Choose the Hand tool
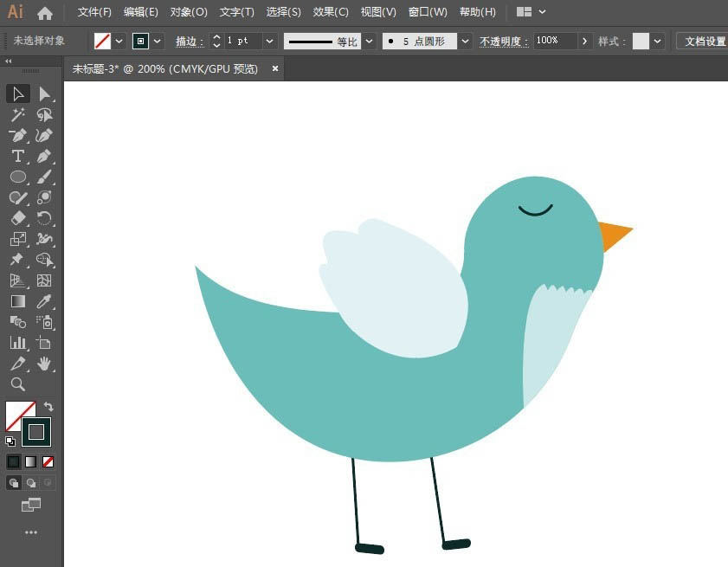728x567 pixels. pos(44,364)
